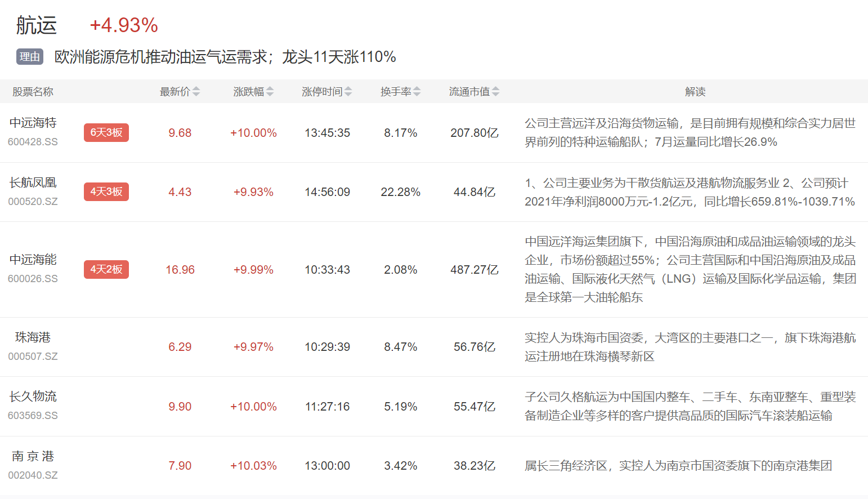This screenshot has width=868, height=499.
Task: Open stock 长航凤凰
Action: click(x=33, y=182)
